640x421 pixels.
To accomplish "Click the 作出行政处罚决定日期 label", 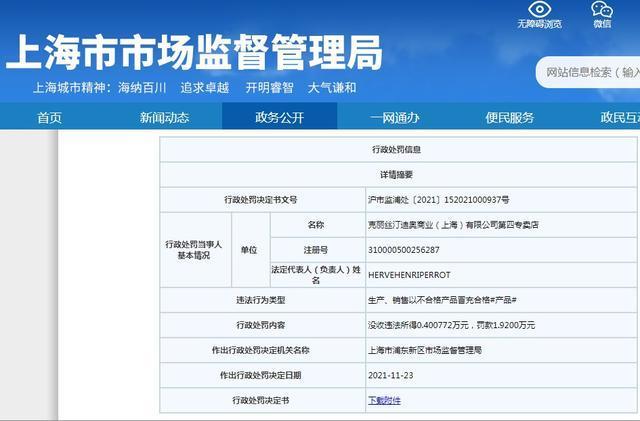I will click(x=260, y=375).
